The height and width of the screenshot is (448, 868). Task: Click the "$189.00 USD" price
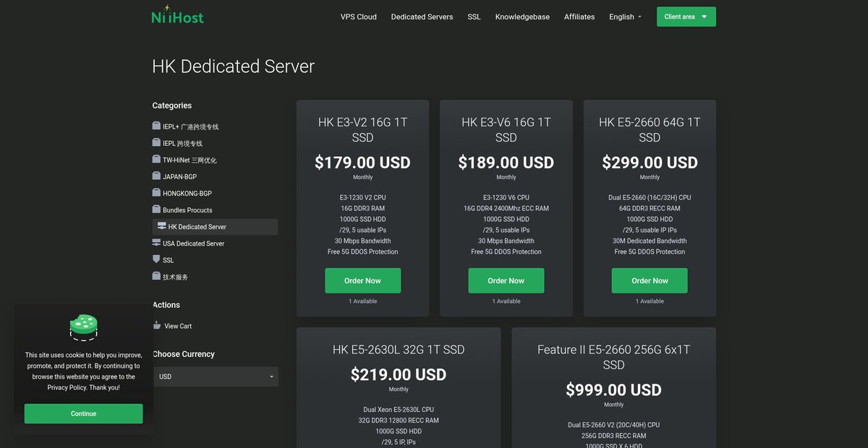(x=506, y=163)
